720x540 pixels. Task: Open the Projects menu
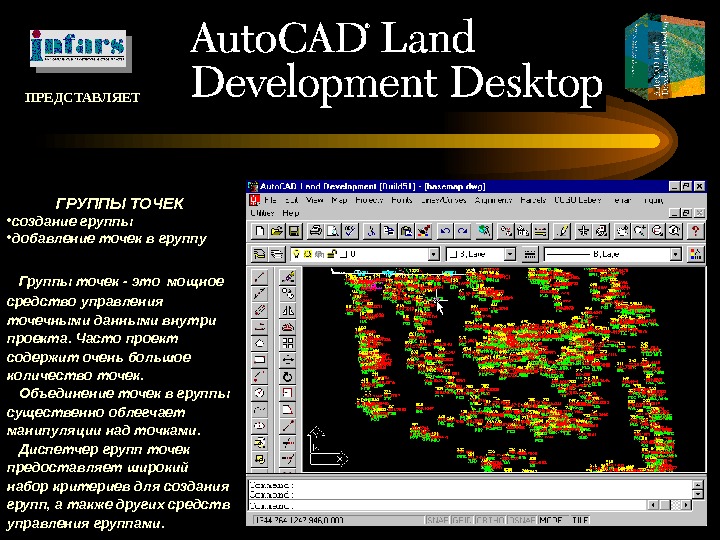(x=369, y=200)
